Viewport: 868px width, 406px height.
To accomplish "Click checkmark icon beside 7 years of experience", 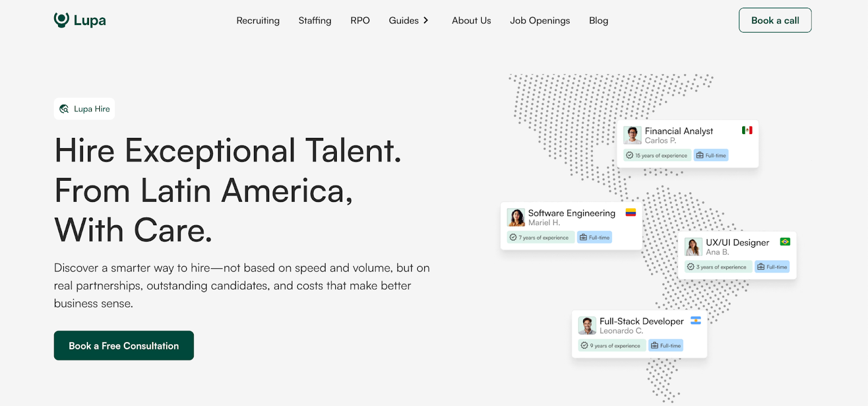I will (x=513, y=237).
